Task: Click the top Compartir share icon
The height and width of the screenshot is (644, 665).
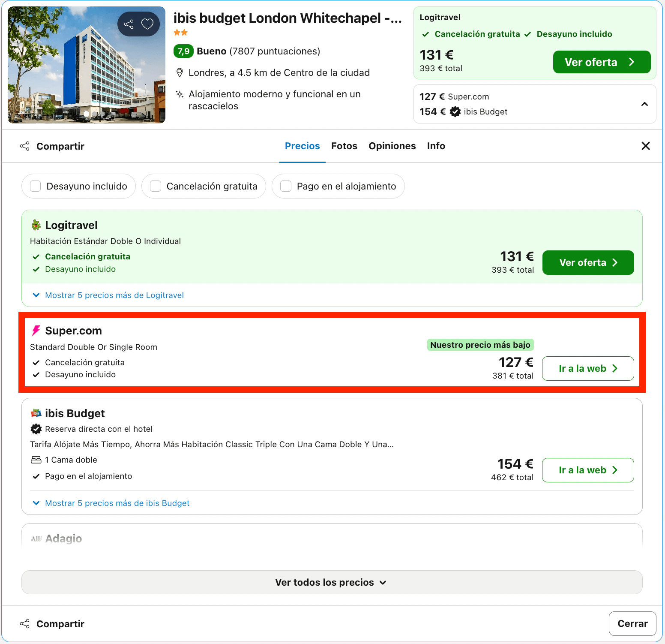Action: pos(25,146)
